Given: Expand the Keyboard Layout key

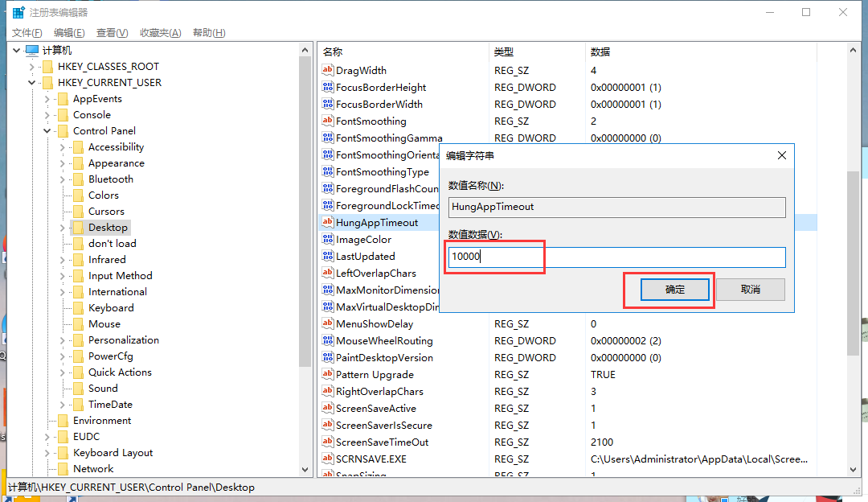Looking at the screenshot, I should (47, 453).
